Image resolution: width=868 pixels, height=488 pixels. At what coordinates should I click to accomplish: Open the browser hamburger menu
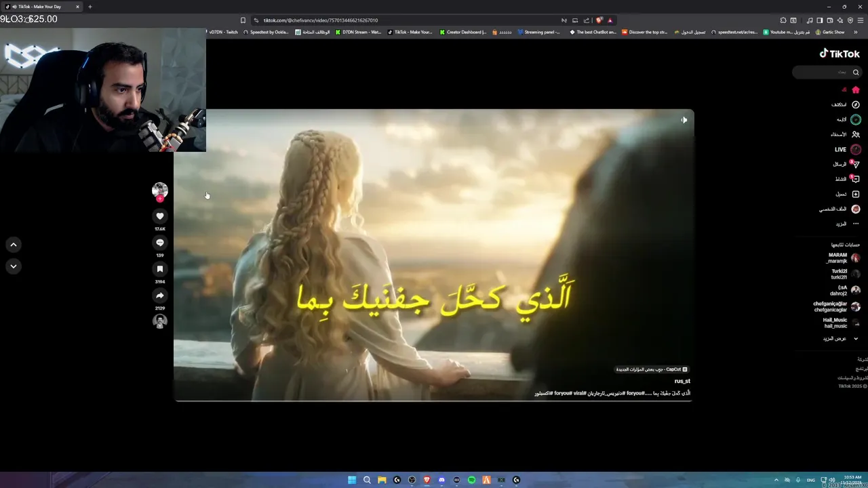click(x=860, y=20)
